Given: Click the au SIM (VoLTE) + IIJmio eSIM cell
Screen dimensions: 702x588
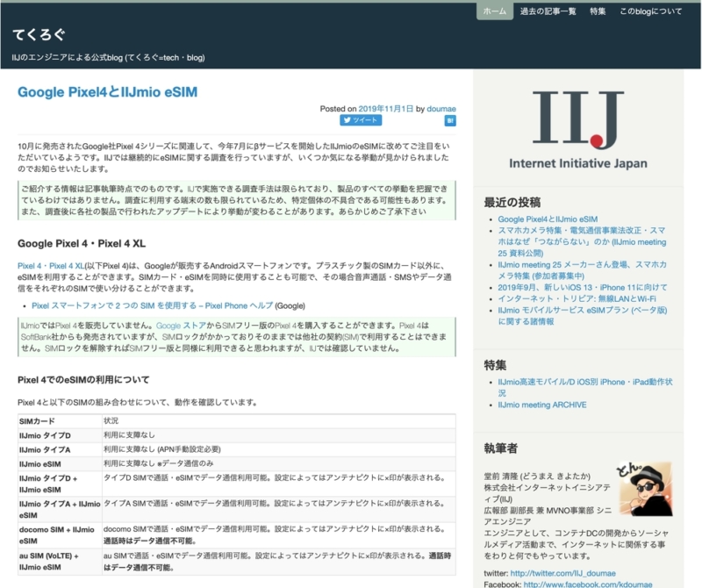Looking at the screenshot, I should point(60,562).
